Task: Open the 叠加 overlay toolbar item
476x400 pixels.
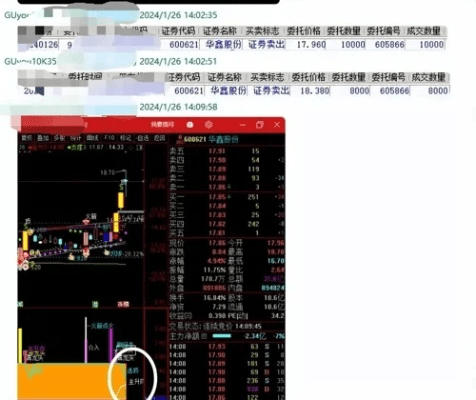Action: tap(43, 138)
